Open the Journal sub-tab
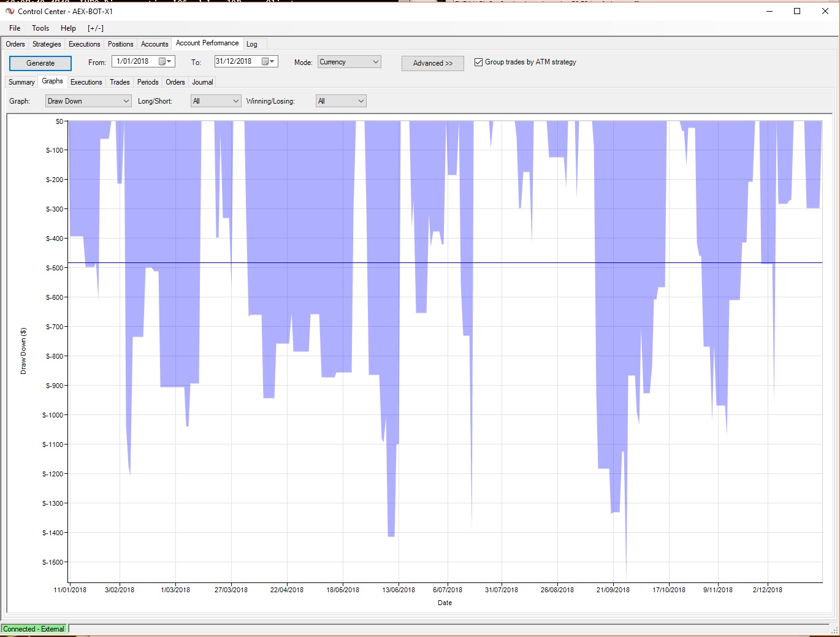This screenshot has width=840, height=637. tap(202, 82)
